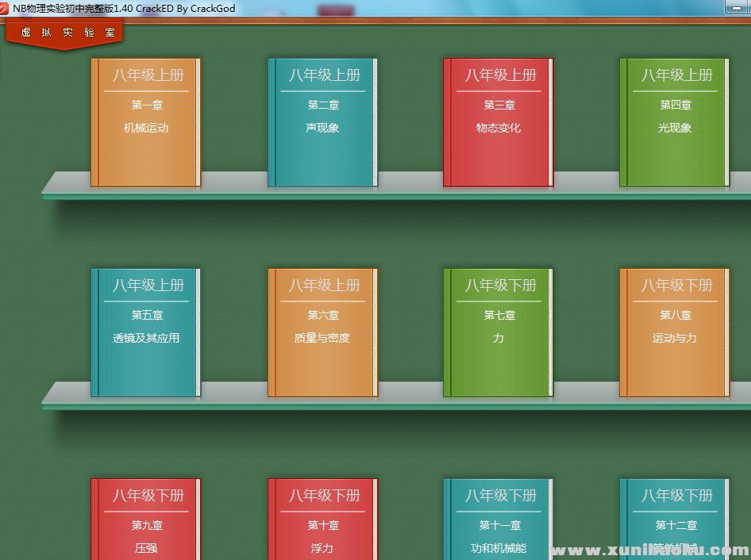Click the window title text NB物理实验初中完整版1.40
This screenshot has height=560, width=751.
(123, 8)
